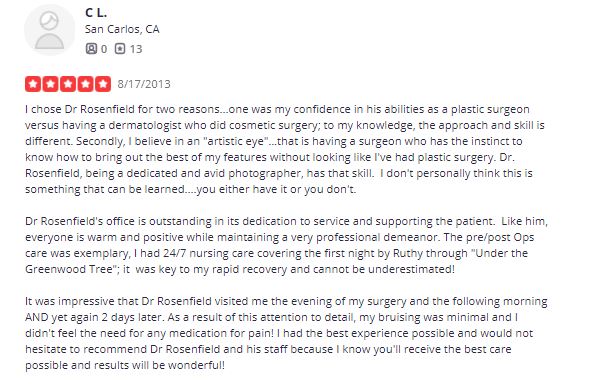Click the third red rating star
This screenshot has height=386, width=593.
pos(68,84)
